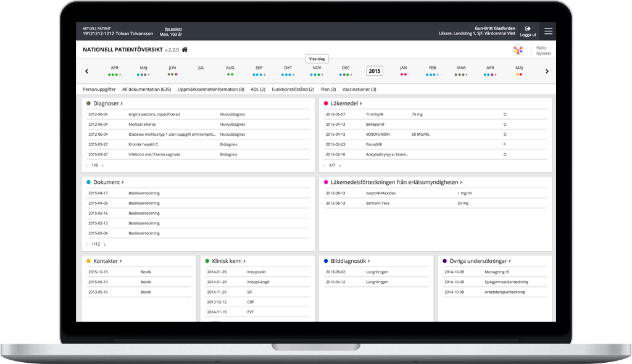
Task: Switch to All dokumentation (635) tab
Action: tap(146, 89)
